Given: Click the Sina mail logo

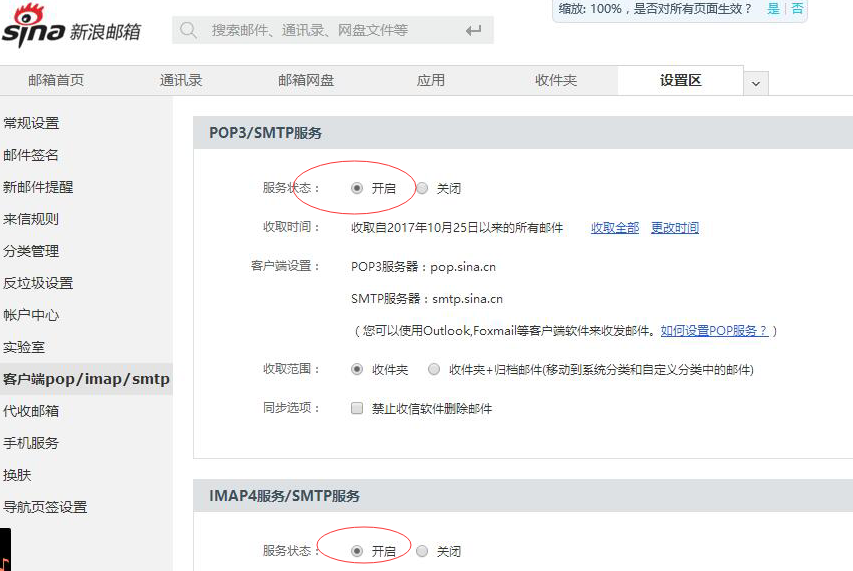Looking at the screenshot, I should tap(70, 29).
